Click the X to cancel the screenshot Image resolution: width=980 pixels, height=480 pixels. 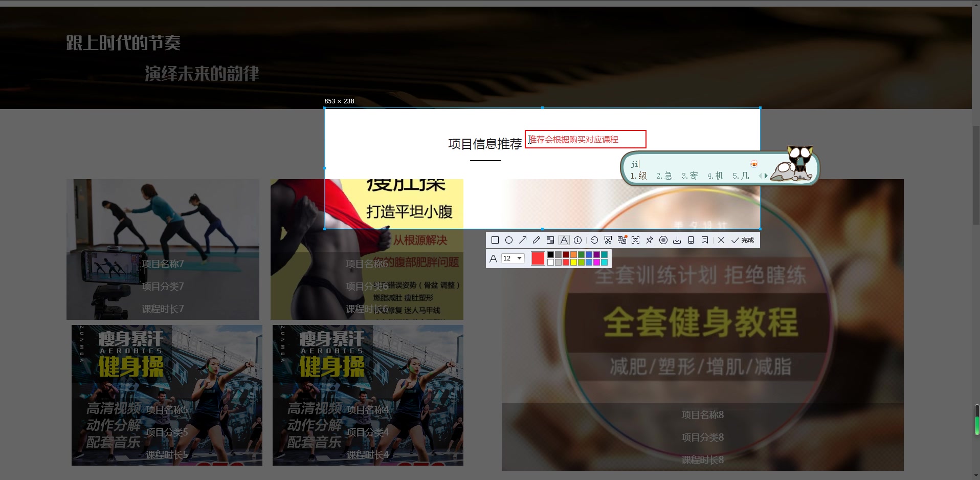click(721, 239)
